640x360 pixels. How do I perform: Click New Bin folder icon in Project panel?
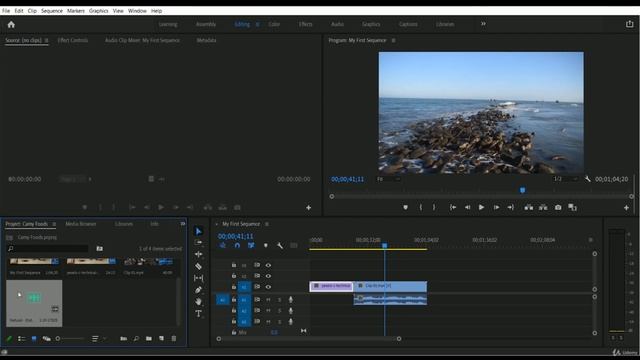(x=149, y=338)
